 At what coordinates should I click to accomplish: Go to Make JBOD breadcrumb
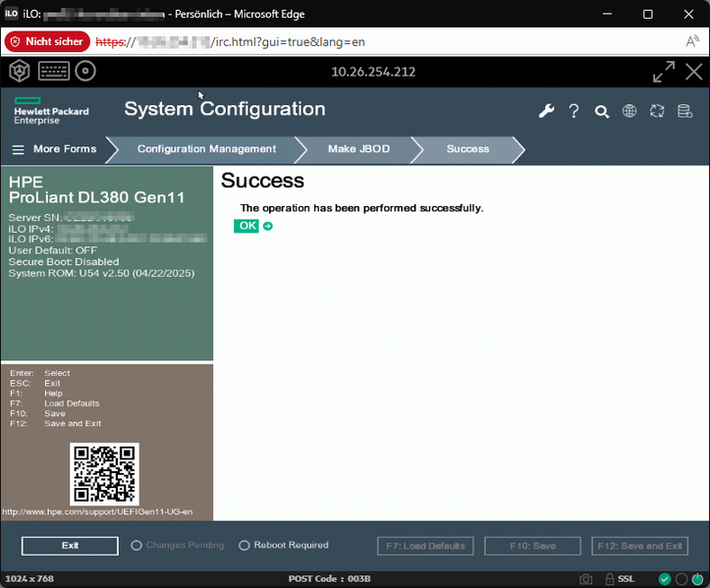[358, 149]
